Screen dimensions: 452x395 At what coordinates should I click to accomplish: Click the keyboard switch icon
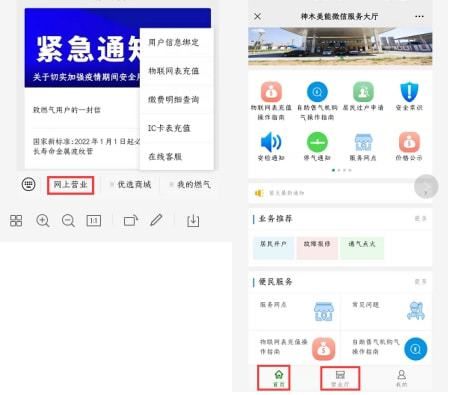pos(29,184)
